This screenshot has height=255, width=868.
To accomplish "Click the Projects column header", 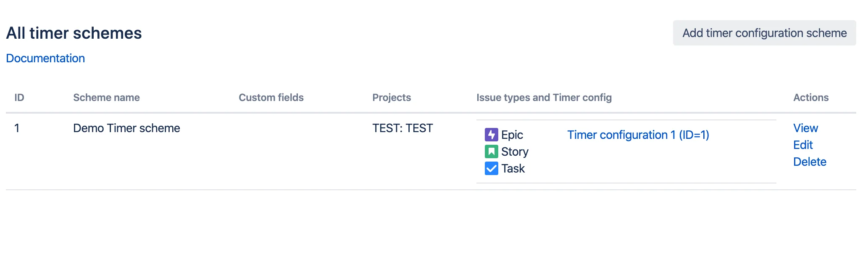I will click(392, 98).
